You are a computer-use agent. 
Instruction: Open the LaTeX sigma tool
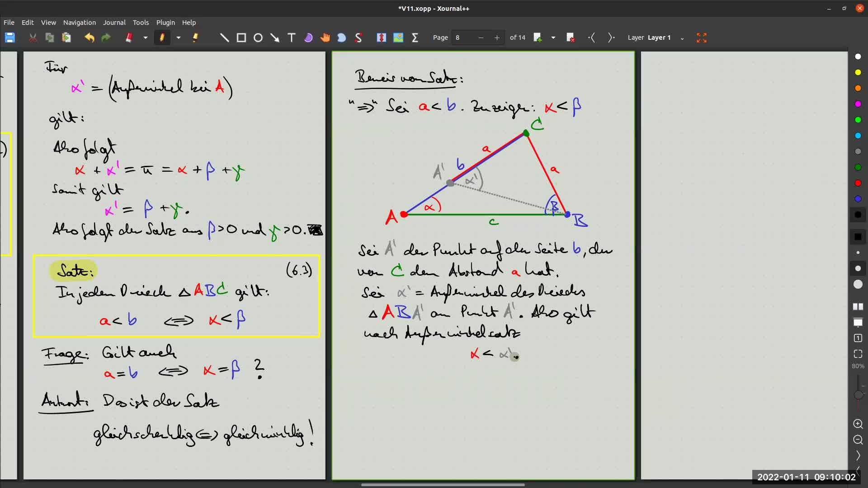click(415, 38)
